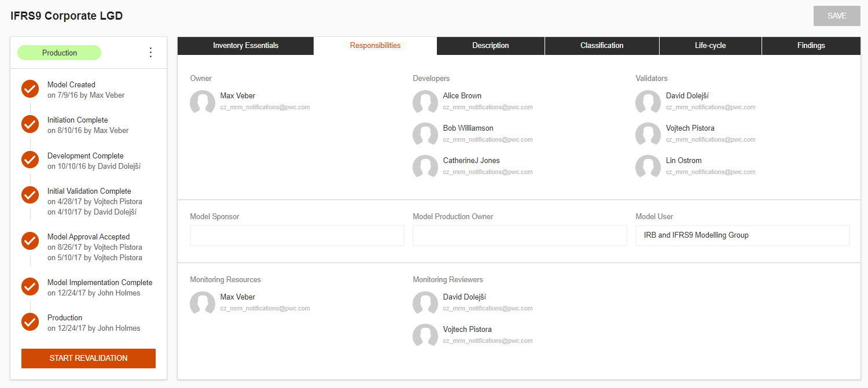The height and width of the screenshot is (388, 868).
Task: Open the three-dot options menu
Action: pyautogui.click(x=151, y=53)
